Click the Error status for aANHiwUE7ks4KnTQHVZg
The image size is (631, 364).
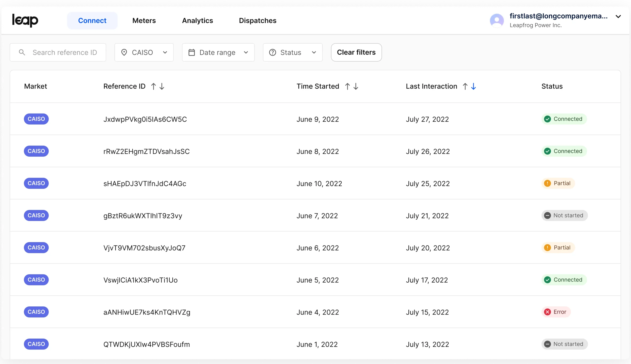[x=556, y=312]
